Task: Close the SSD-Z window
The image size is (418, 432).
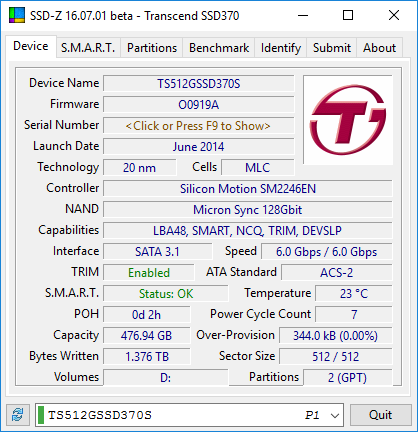Action: click(394, 15)
